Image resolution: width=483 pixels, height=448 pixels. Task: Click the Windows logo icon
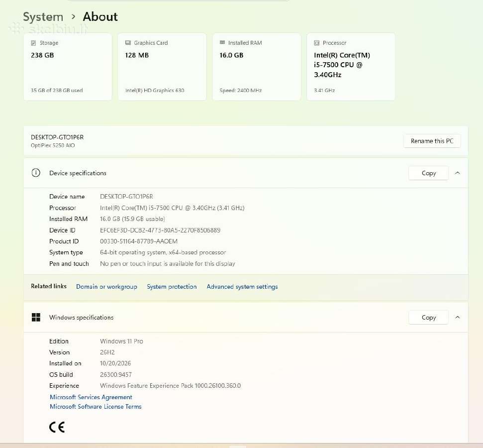coord(36,317)
